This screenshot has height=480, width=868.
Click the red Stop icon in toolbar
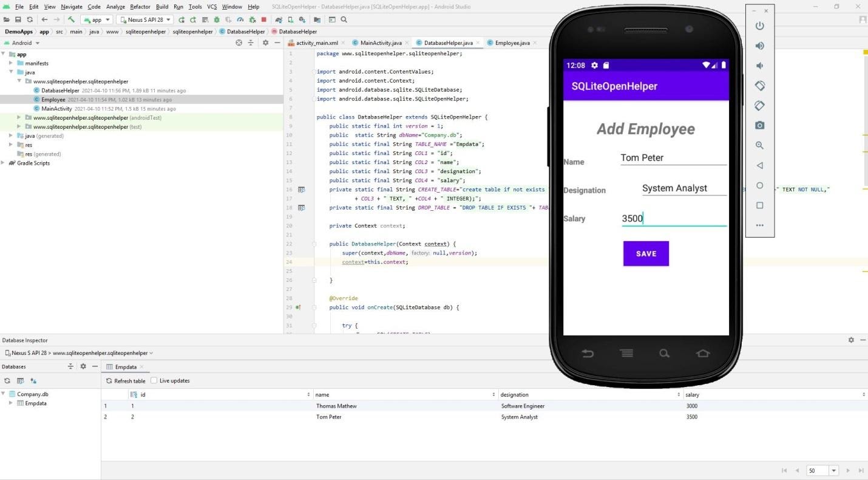(263, 19)
